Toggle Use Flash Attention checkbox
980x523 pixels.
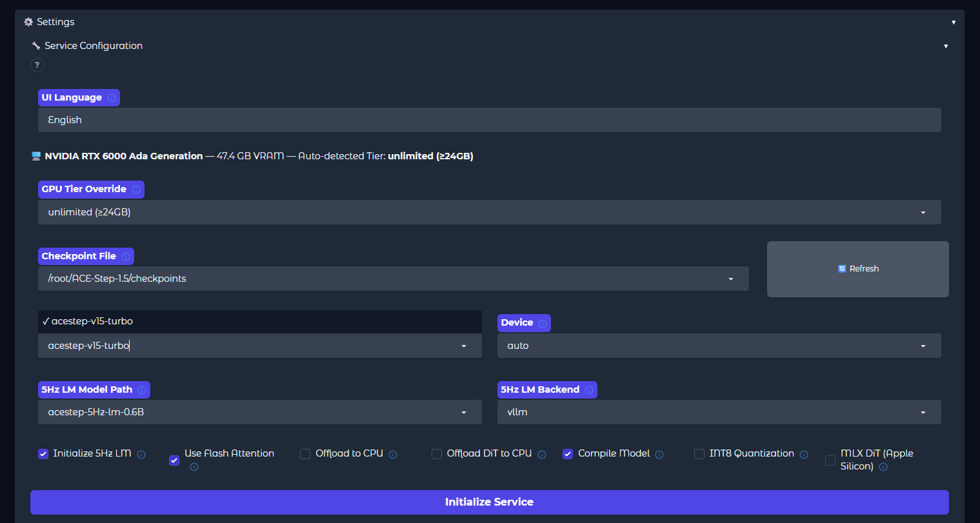point(174,460)
